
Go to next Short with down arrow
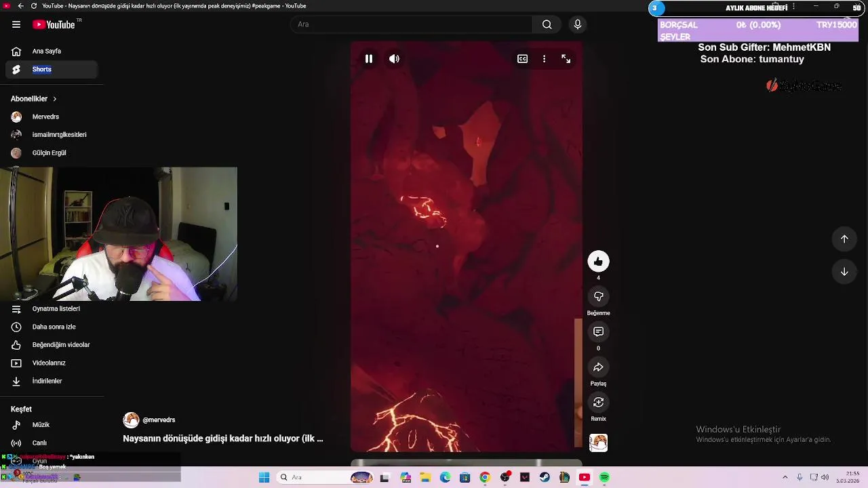pos(844,272)
